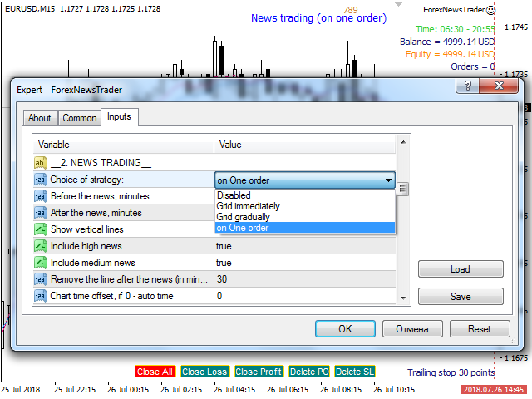The width and height of the screenshot is (532, 399).
Task: Click the 123 icon next to After the news
Action: click(x=41, y=213)
